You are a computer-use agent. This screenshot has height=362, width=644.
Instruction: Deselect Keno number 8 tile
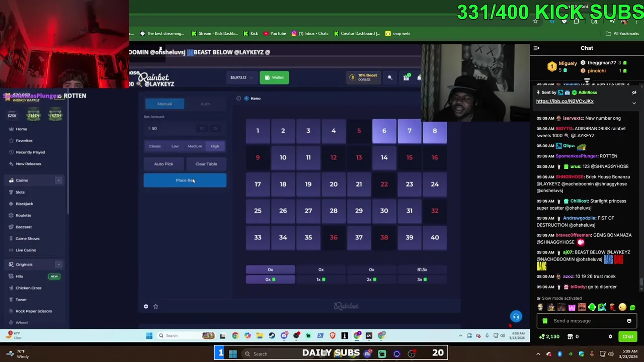point(435,131)
